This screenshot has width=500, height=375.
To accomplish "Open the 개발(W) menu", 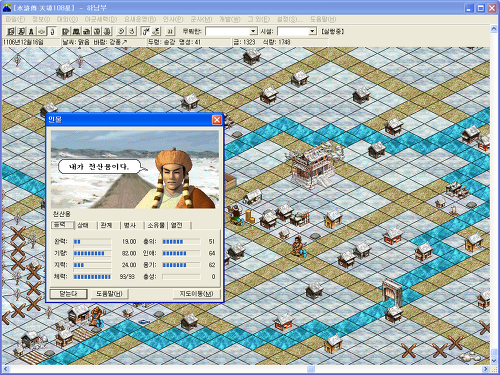I will [230, 19].
